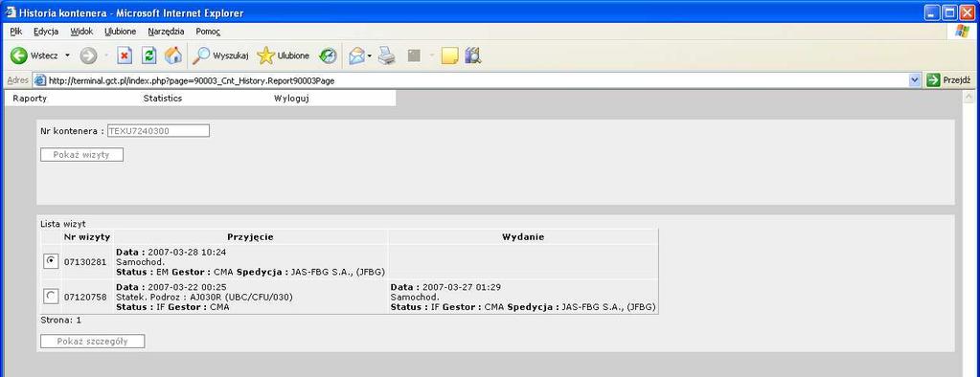The width and height of the screenshot is (980, 377).
Task: Open the Pomoc menu
Action: tap(208, 32)
